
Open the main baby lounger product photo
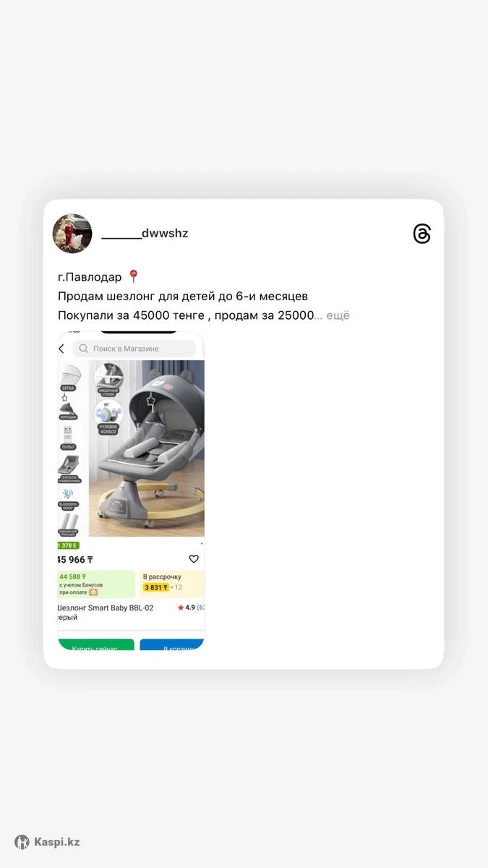point(147,448)
